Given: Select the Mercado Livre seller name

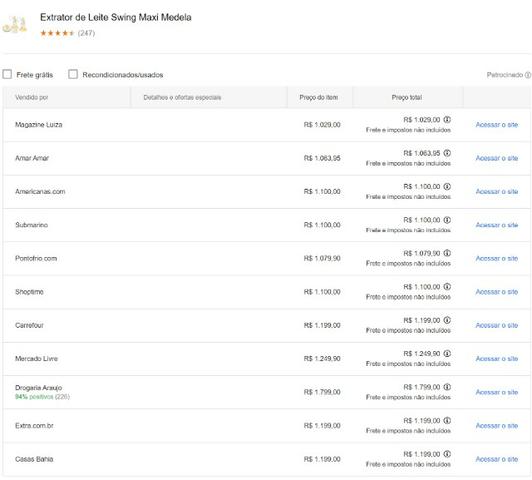Looking at the screenshot, I should (x=36, y=359).
